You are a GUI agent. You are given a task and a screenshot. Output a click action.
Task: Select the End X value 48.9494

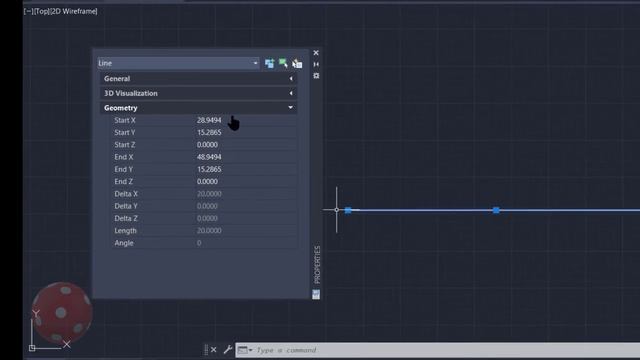coord(209,157)
